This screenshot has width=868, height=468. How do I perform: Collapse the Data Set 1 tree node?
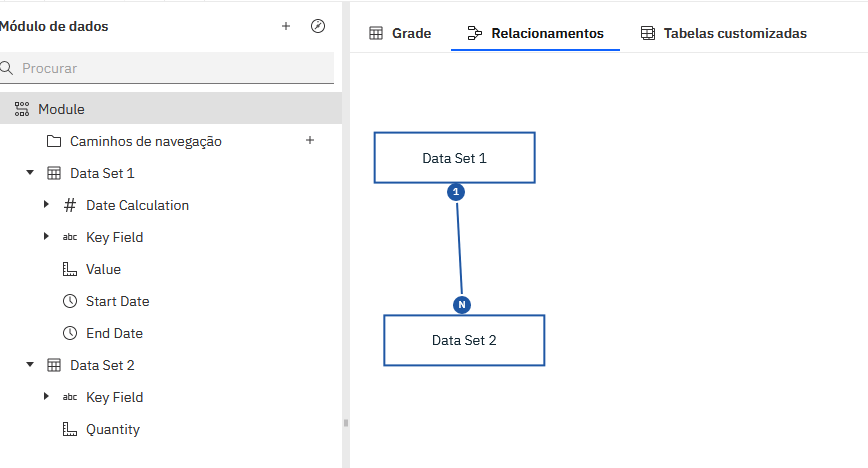pos(30,173)
